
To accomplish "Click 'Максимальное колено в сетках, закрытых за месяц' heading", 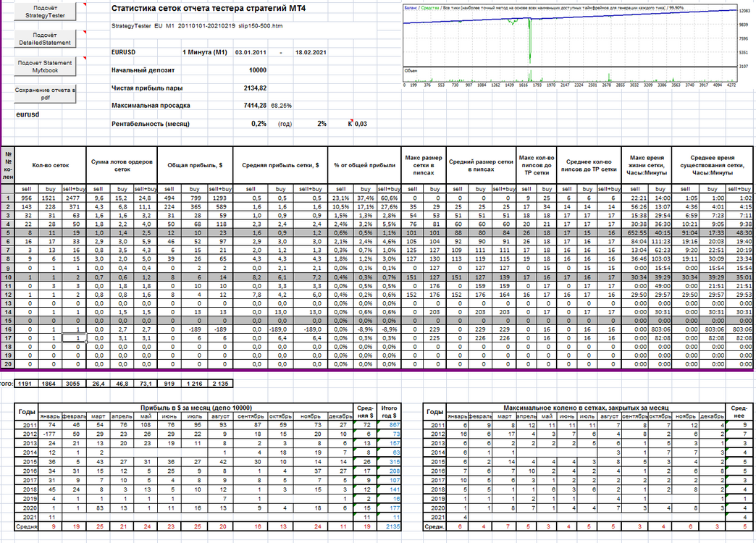I will [x=586, y=408].
